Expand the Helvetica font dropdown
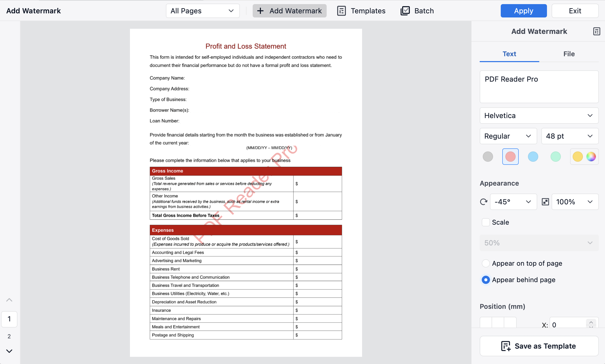This screenshot has width=605, height=364. coord(539,116)
